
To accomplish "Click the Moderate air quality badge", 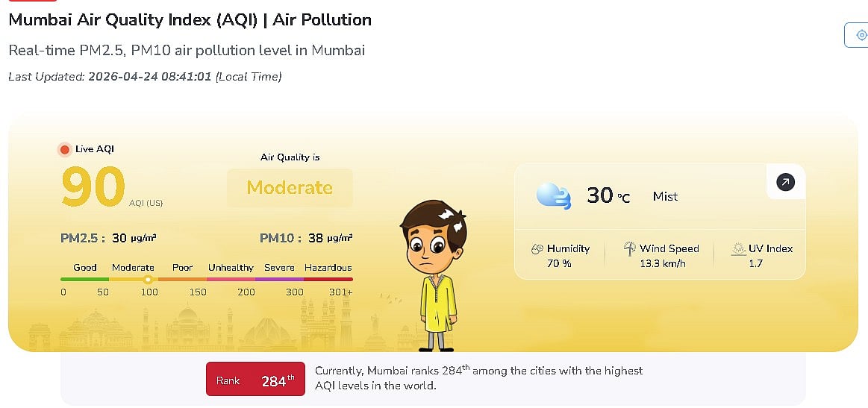I will tap(290, 187).
